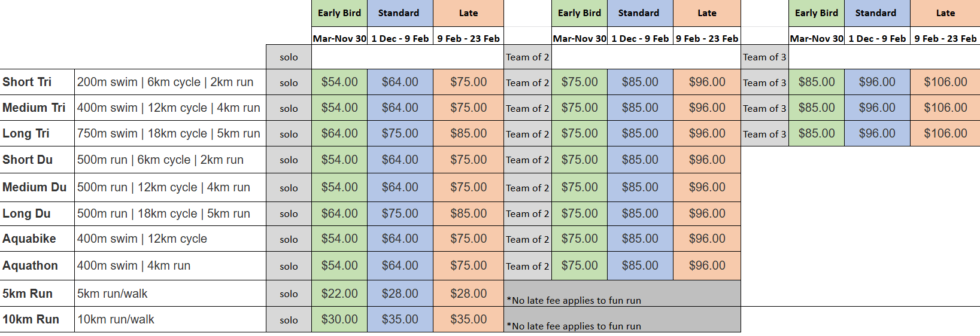Select Long Tri Team of 3 Late $106.00
This screenshot has width=980, height=336.
tap(945, 133)
